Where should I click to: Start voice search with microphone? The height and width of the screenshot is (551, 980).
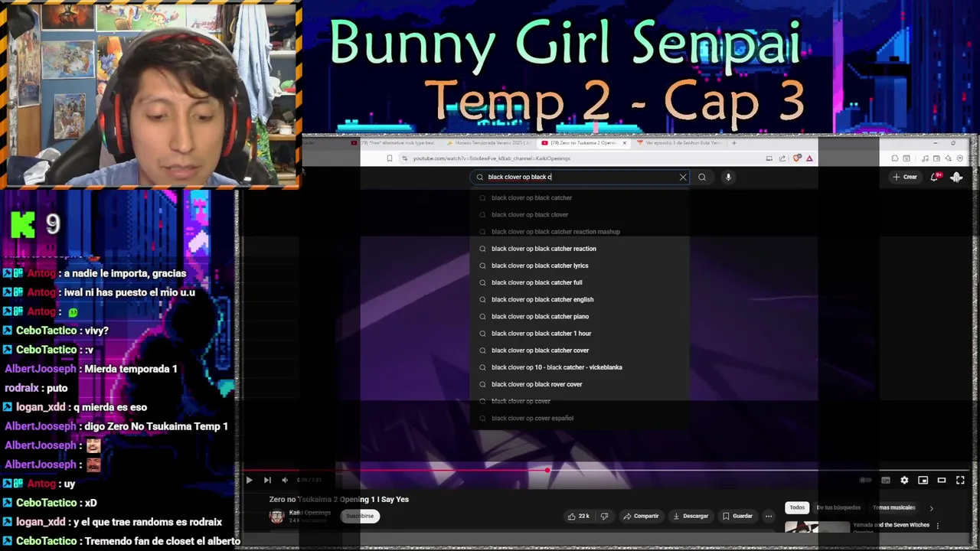[728, 177]
